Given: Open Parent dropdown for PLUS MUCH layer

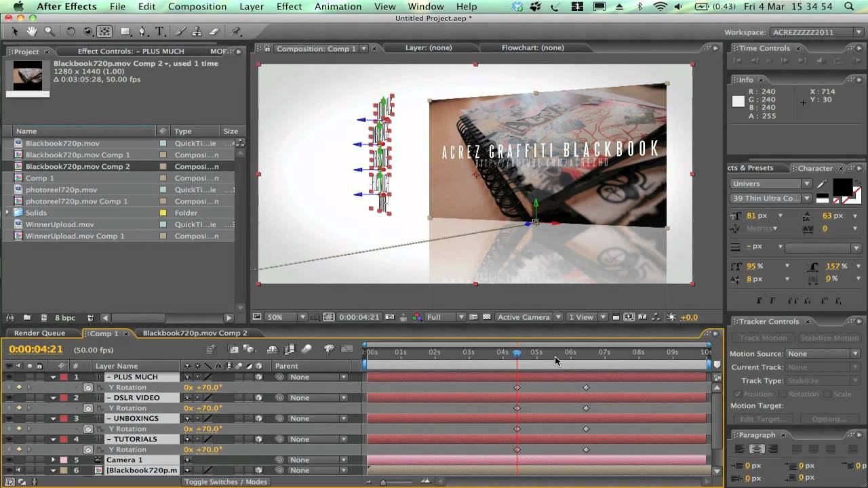Looking at the screenshot, I should point(317,377).
